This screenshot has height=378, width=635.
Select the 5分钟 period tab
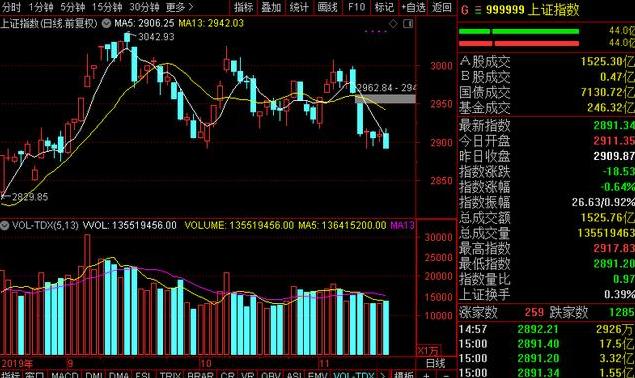point(72,7)
